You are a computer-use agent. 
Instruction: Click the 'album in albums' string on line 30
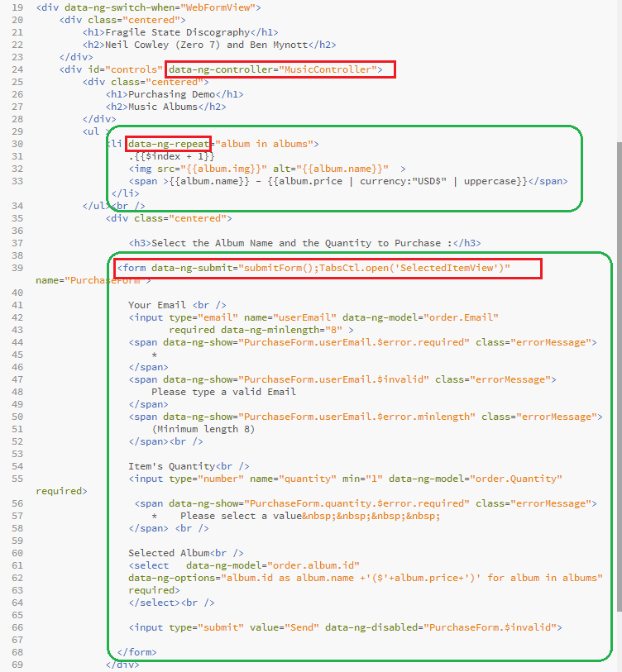coord(264,144)
